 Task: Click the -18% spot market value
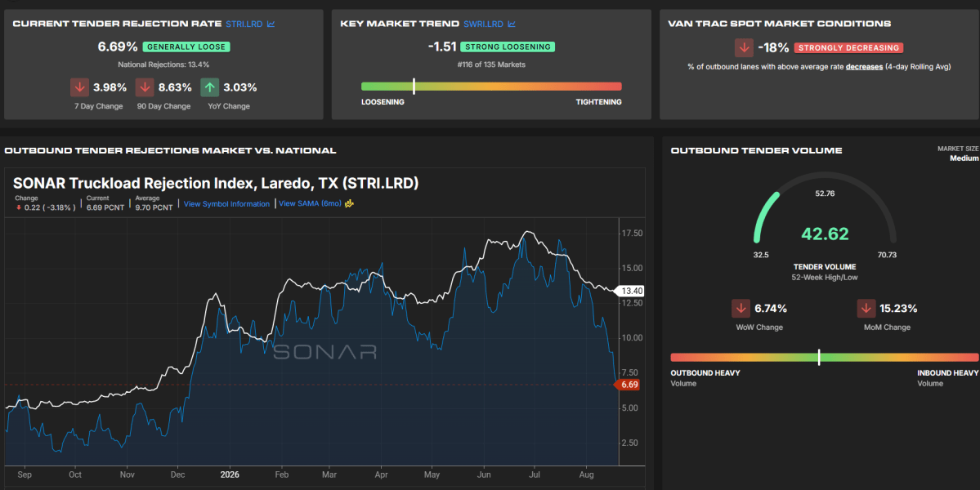773,47
